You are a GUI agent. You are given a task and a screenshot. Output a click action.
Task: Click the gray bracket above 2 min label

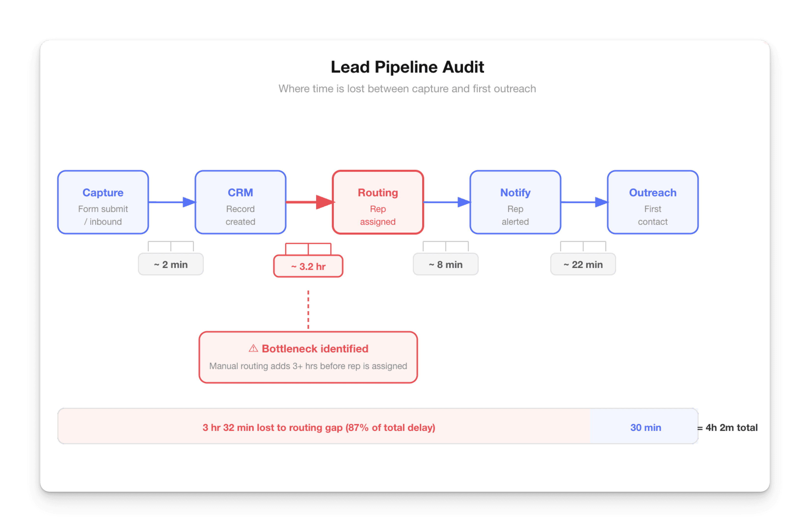tap(171, 246)
